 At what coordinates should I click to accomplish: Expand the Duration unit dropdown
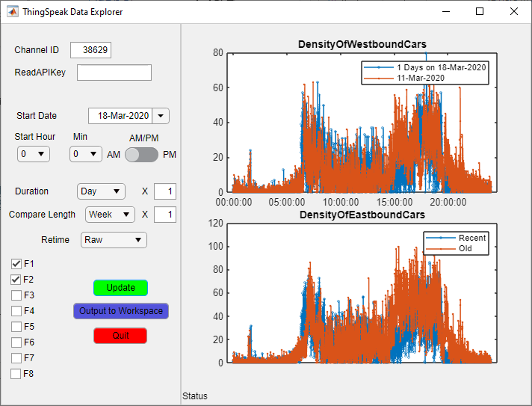click(x=101, y=191)
